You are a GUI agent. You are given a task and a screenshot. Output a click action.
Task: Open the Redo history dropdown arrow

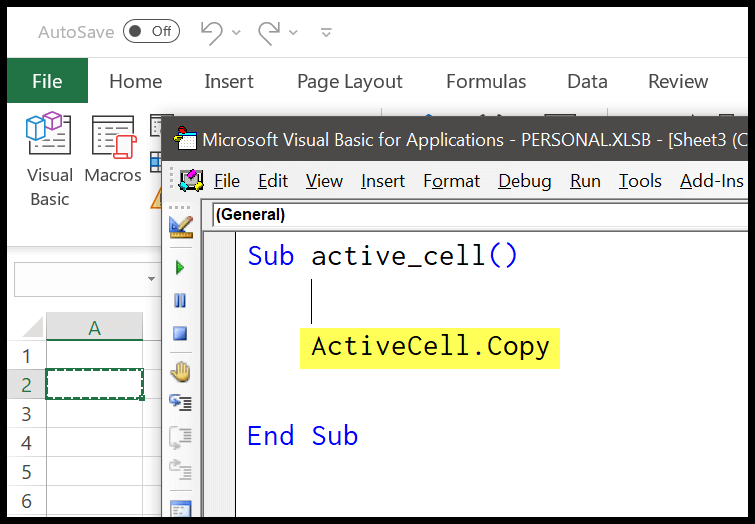[x=293, y=33]
